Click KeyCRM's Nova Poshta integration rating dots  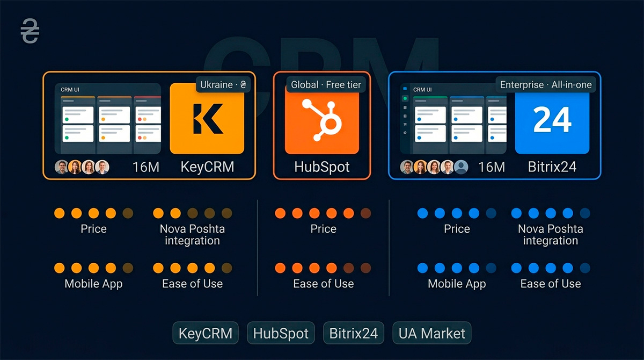click(x=192, y=213)
